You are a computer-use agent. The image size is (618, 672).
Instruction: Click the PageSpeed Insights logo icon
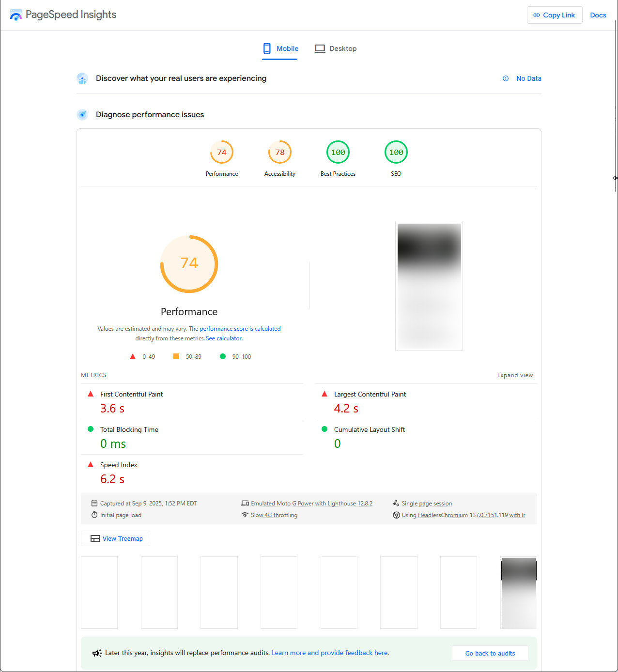[16, 15]
